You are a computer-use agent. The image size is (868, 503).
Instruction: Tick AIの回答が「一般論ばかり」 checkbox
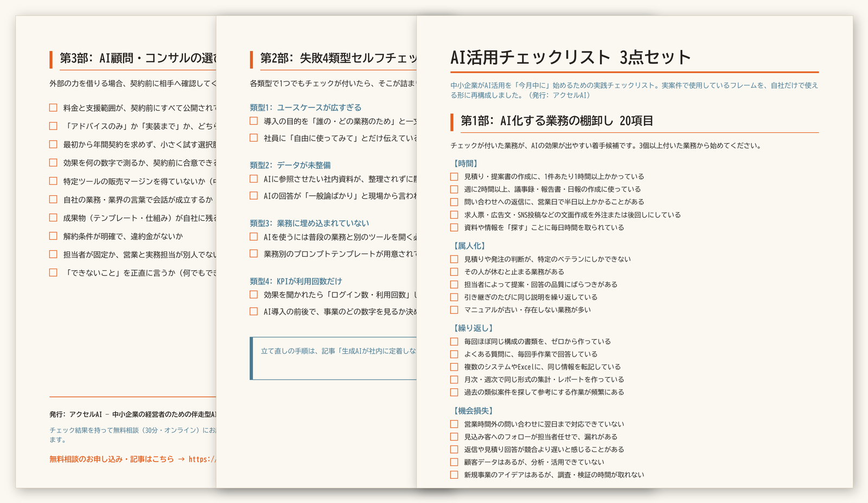coord(253,195)
